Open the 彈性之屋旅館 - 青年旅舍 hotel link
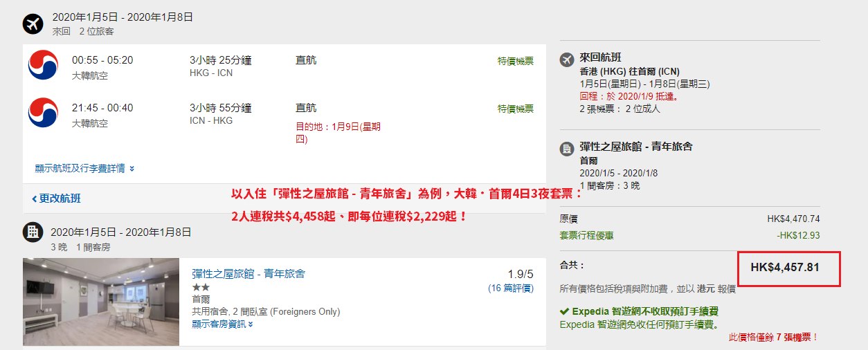 click(248, 274)
